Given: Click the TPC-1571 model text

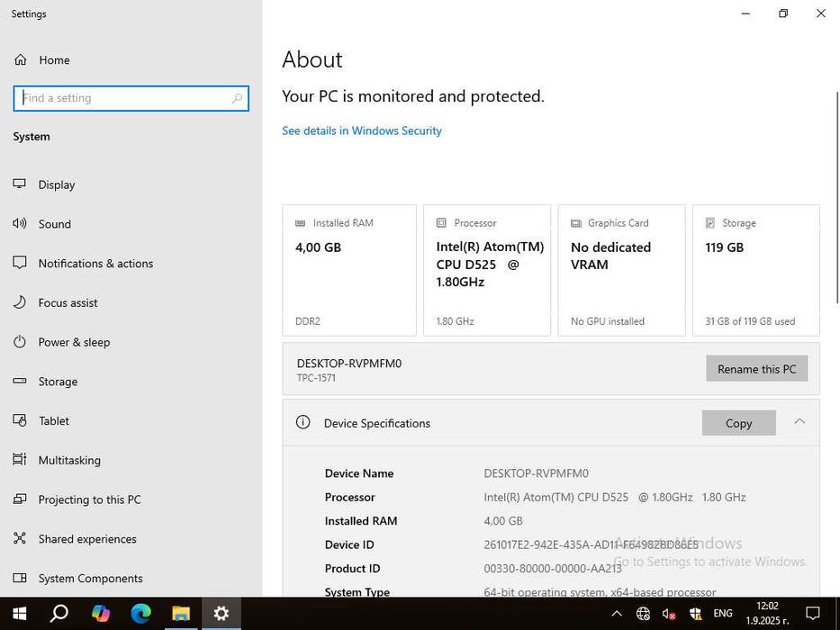Looking at the screenshot, I should pos(316,378).
